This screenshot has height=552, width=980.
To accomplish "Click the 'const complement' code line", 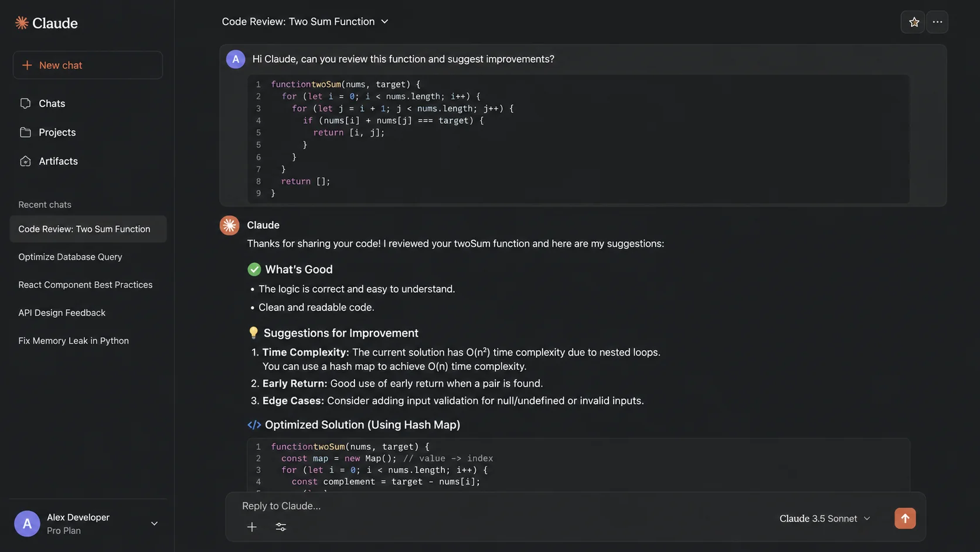I will 386,482.
